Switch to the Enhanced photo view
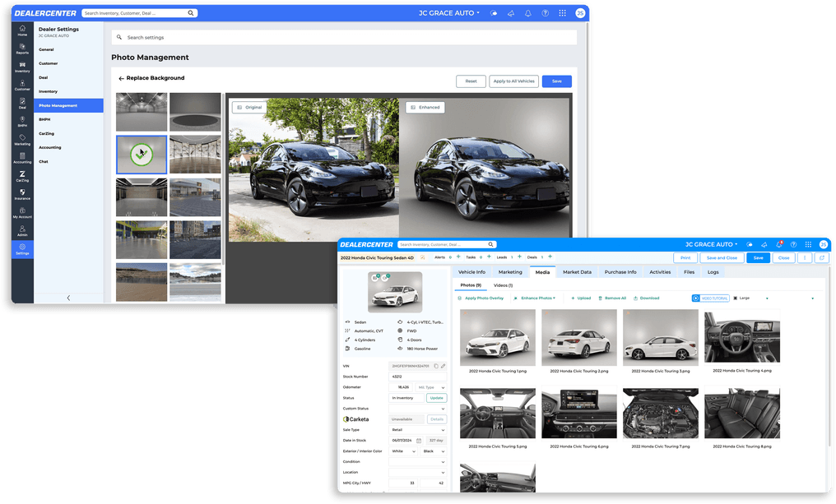 click(x=425, y=107)
